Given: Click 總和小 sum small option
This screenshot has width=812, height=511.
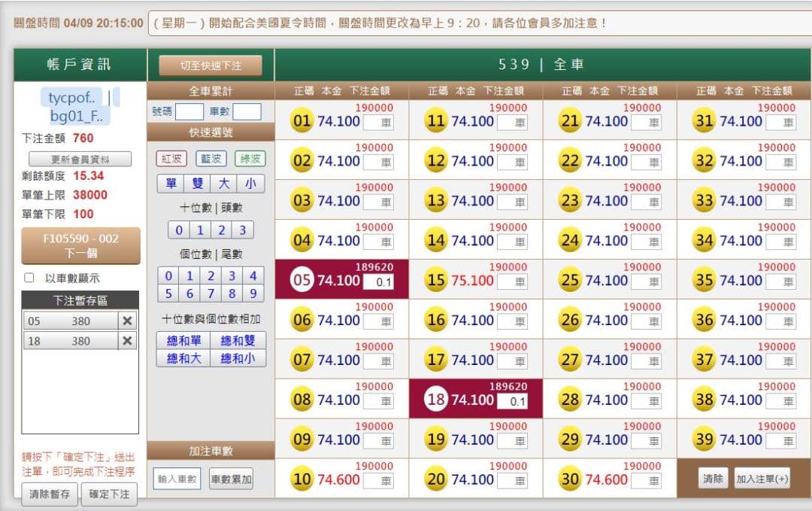Looking at the screenshot, I should click(x=238, y=358).
